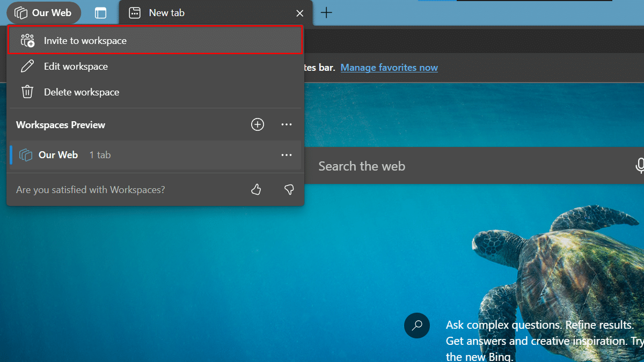Choose Edit workspace from the menu
This screenshot has width=644, height=362.
[x=155, y=67]
